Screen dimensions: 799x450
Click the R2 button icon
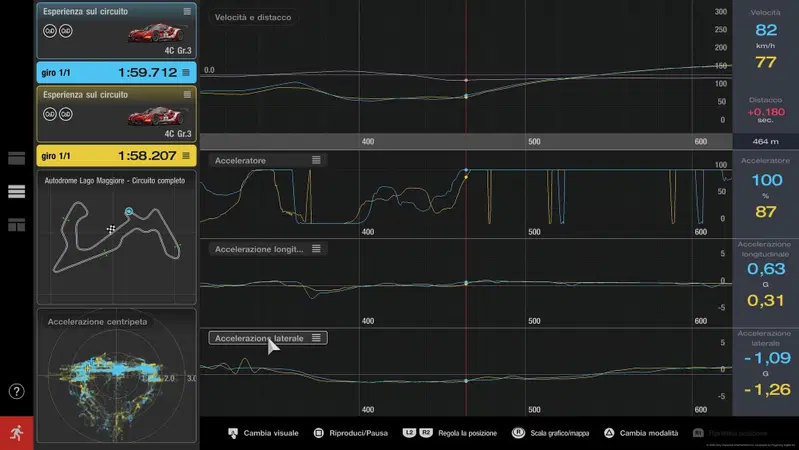426,433
